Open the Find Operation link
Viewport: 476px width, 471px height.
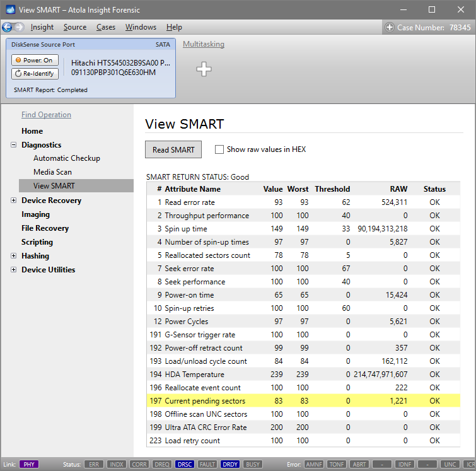tap(46, 115)
